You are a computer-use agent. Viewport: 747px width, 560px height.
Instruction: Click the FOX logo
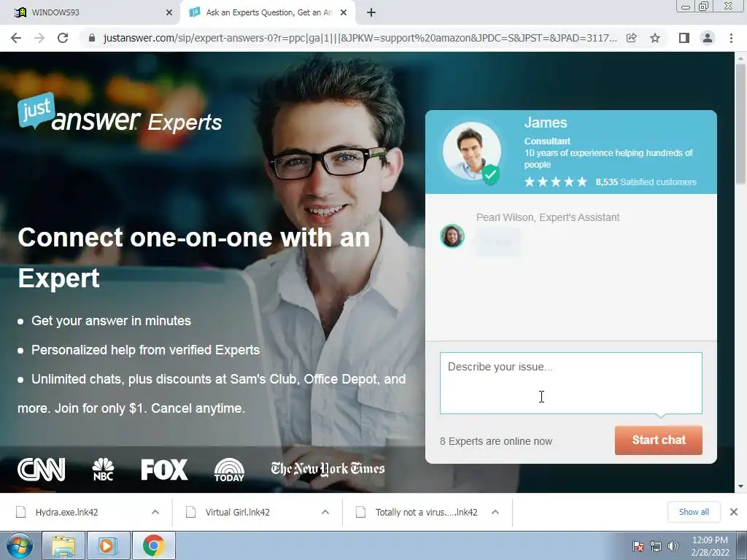point(164,470)
